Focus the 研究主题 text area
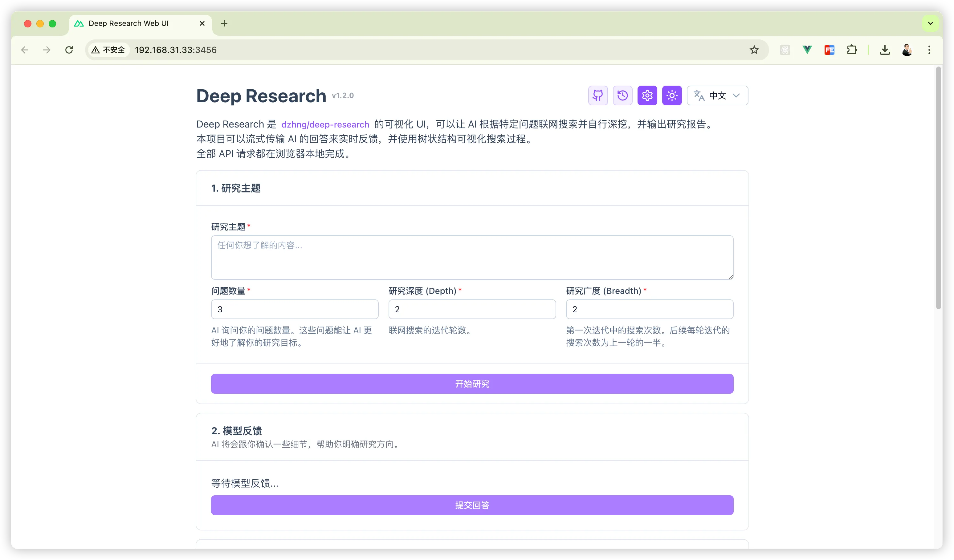This screenshot has height=560, width=954. coord(472,257)
